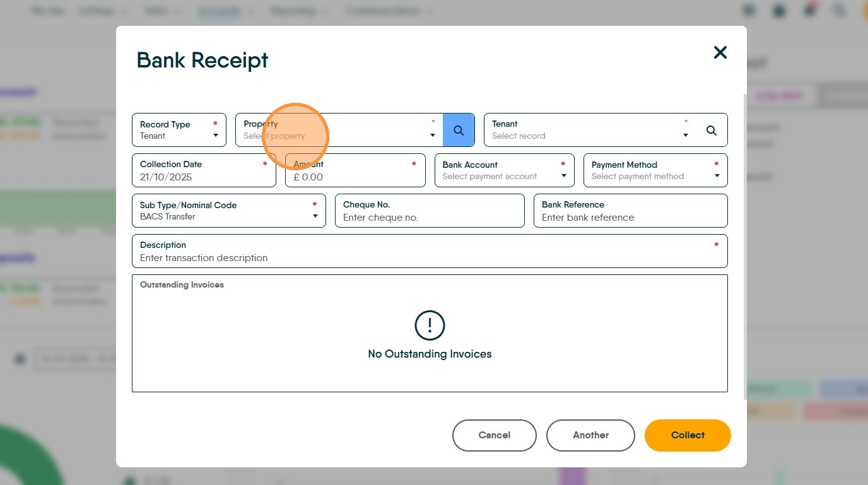Click the 'No Outstanding Invoices' message text
The height and width of the screenshot is (485, 868).
point(430,354)
